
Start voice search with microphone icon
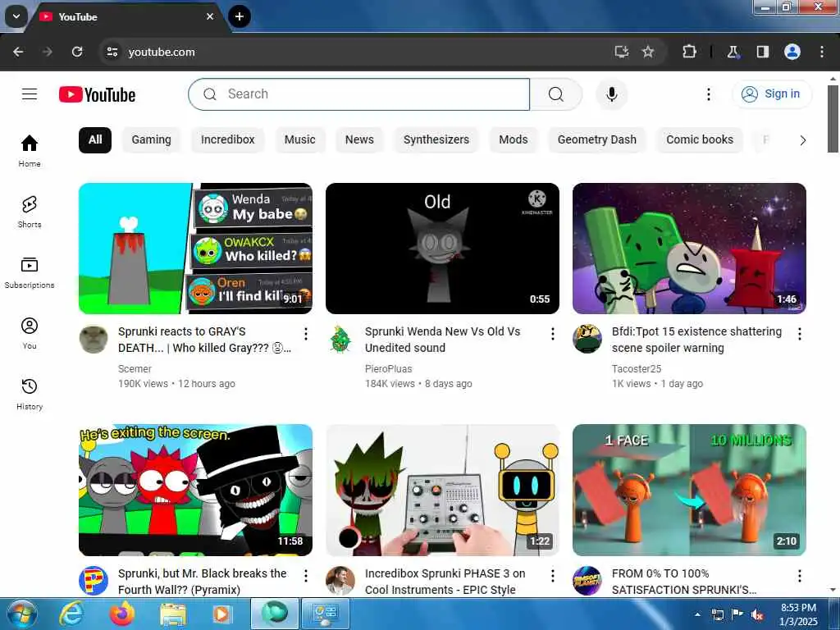click(611, 94)
